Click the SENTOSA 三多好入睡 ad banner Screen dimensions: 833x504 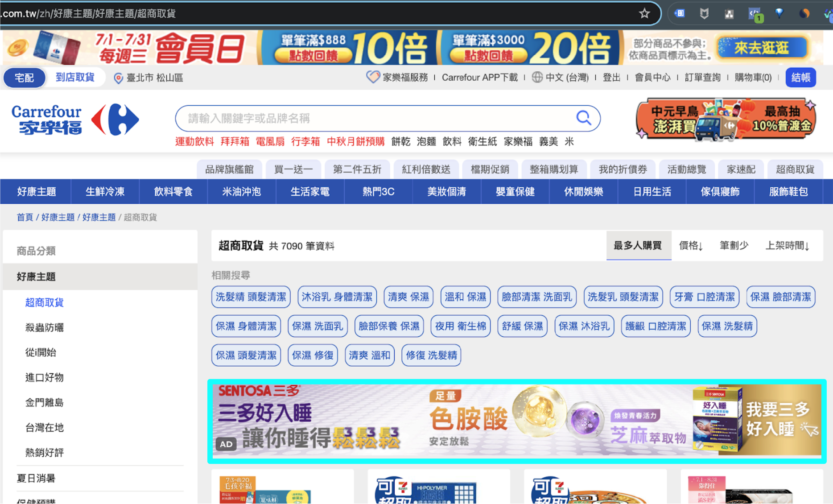516,421
